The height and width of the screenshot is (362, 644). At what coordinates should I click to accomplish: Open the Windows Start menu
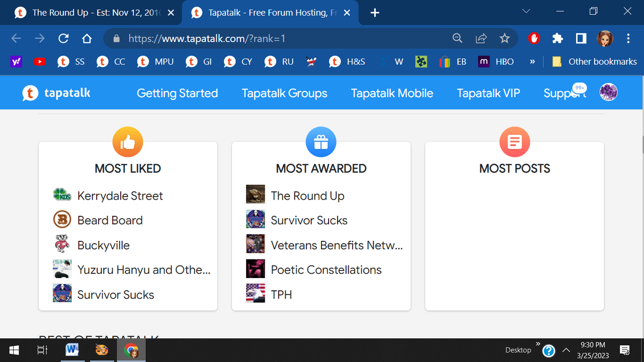pos(14,350)
